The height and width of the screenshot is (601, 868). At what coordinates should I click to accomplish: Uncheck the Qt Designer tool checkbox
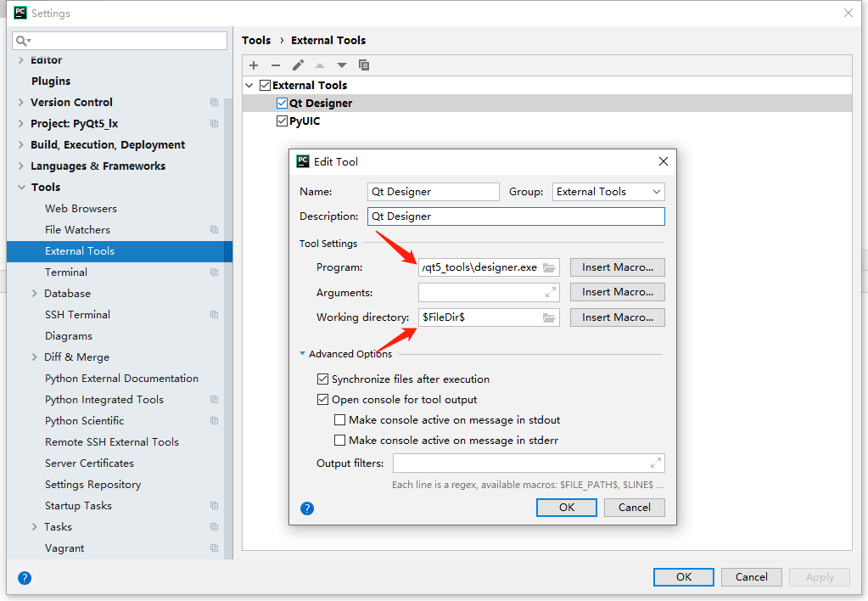(x=282, y=103)
